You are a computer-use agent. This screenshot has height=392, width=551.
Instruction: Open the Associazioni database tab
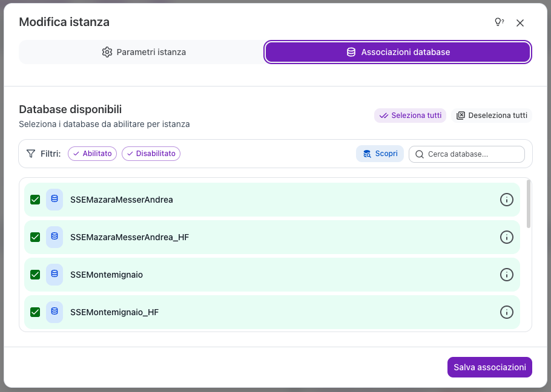point(398,52)
